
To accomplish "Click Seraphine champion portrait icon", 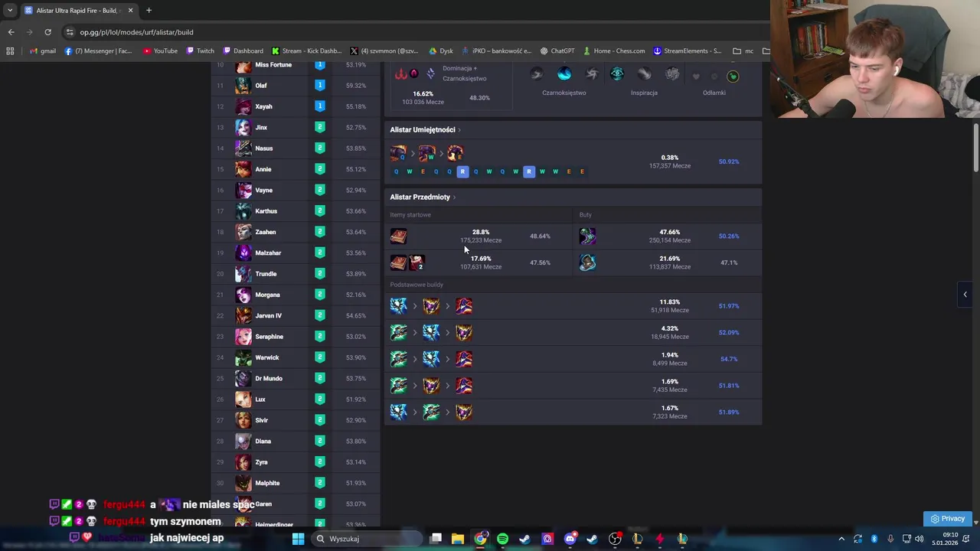I will [243, 337].
